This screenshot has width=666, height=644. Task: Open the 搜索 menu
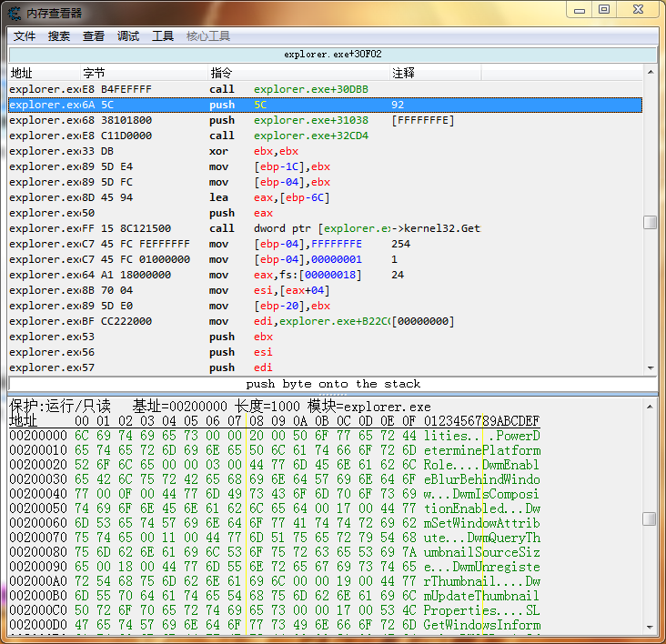[58, 36]
